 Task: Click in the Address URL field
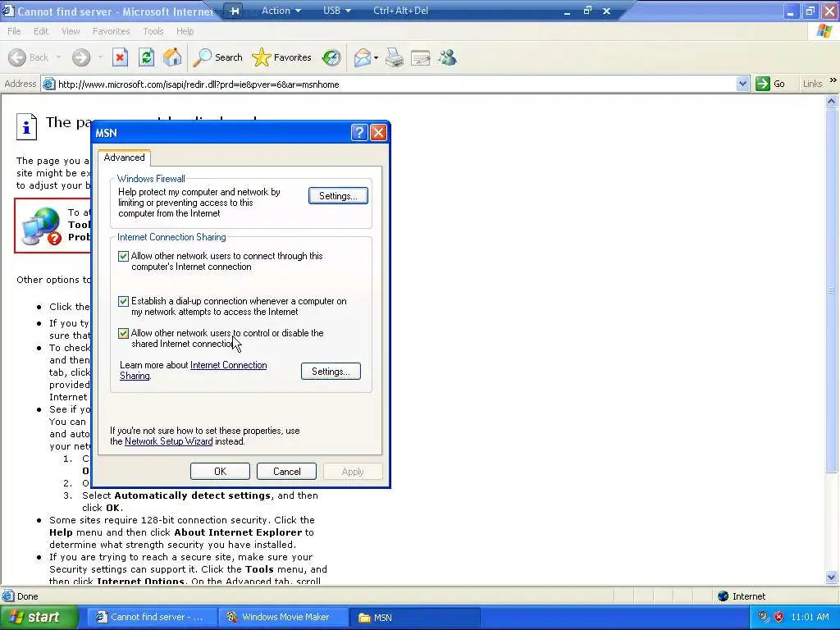[x=396, y=84]
